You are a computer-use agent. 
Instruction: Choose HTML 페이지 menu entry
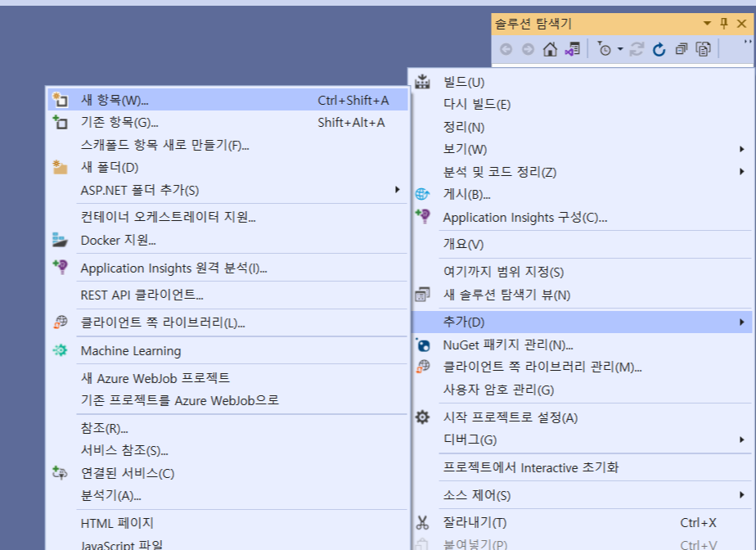(227, 523)
